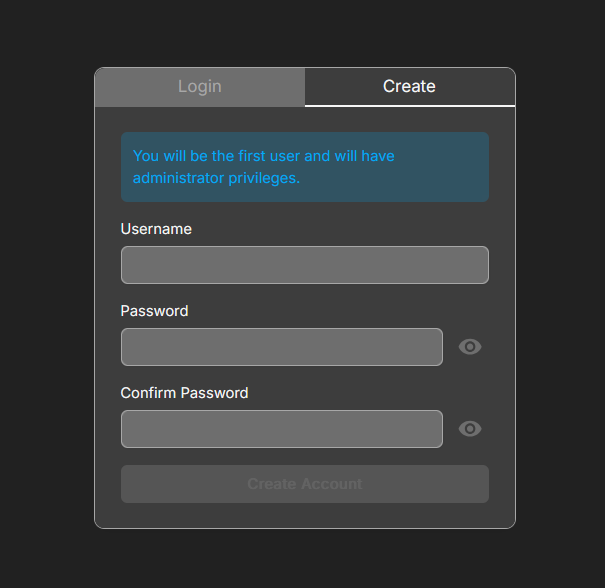Open Login form from the tab header
The width and height of the screenshot is (605, 588).
tap(199, 87)
